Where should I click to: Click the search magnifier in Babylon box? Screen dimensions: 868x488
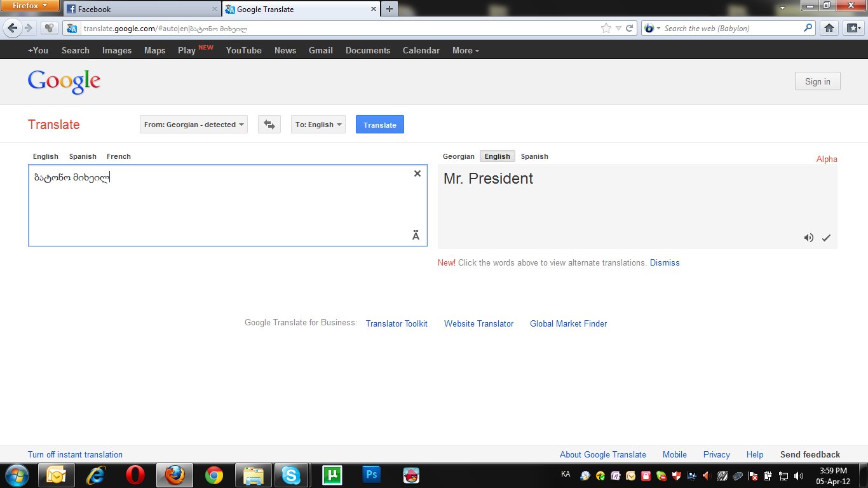(808, 28)
